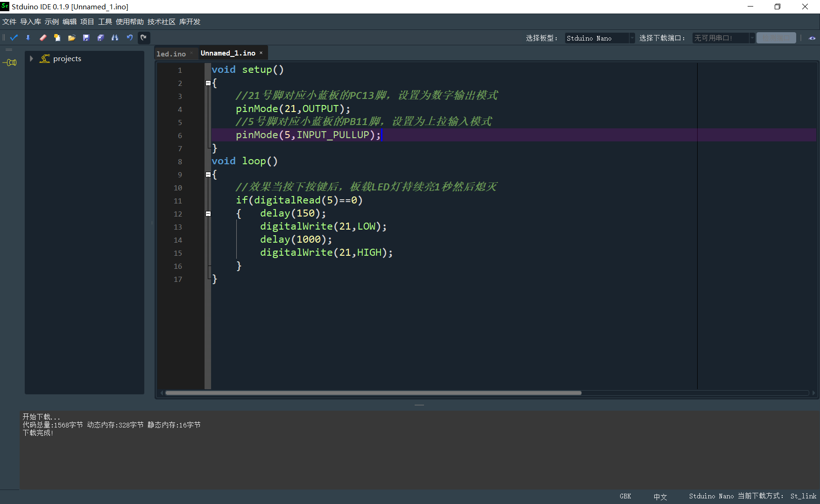The image size is (820, 504).
Task: Click the output panel splitter handle
Action: pyautogui.click(x=419, y=405)
